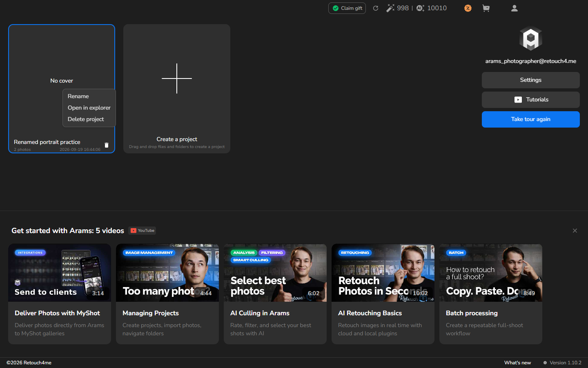588x368 pixels.
Task: Click AI Retouching Basics title
Action: tap(370, 313)
